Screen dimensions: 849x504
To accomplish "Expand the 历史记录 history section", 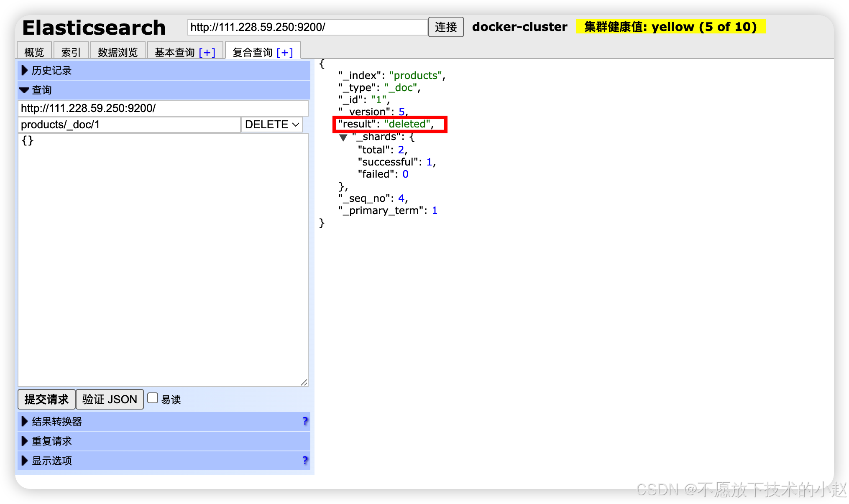I will pos(52,70).
